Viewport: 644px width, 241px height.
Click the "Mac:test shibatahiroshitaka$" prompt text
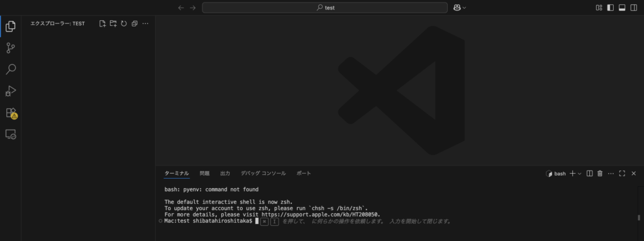point(208,221)
